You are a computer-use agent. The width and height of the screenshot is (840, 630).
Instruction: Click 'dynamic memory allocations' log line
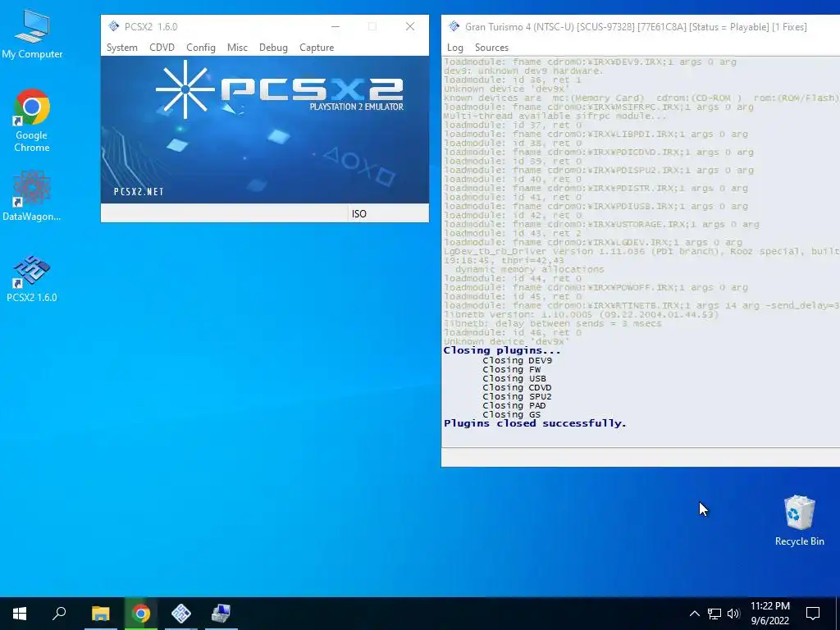[x=529, y=269]
